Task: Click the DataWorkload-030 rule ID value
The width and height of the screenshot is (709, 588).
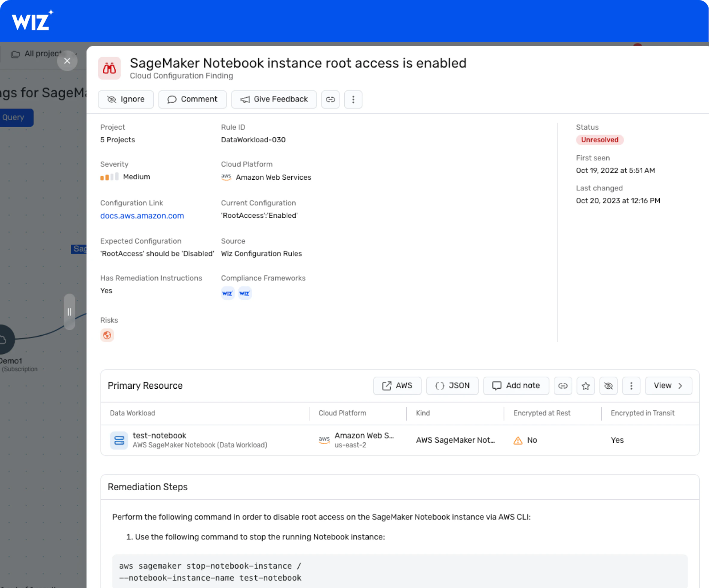Action: click(253, 140)
